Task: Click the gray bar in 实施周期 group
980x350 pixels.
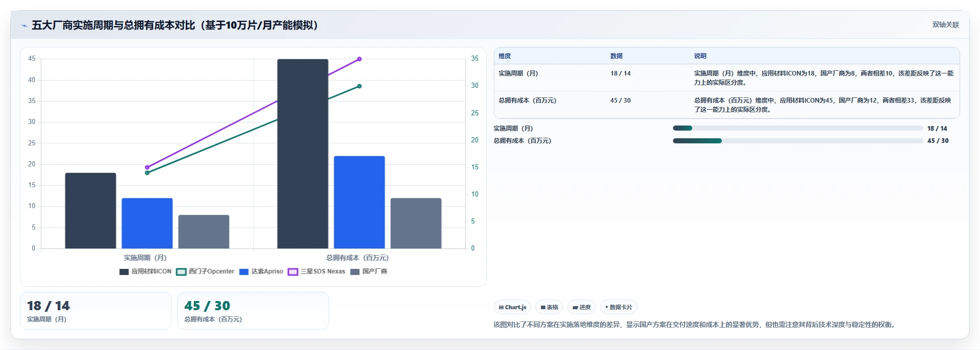Action: 204,232
